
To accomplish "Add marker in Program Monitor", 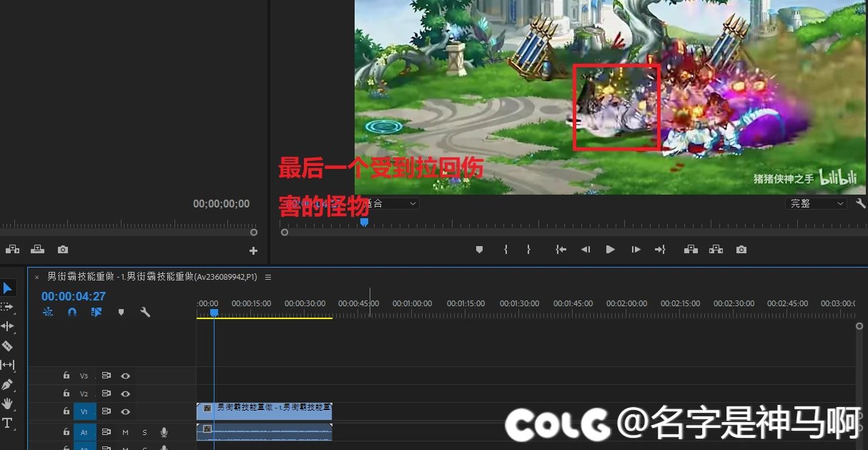I will tap(479, 250).
